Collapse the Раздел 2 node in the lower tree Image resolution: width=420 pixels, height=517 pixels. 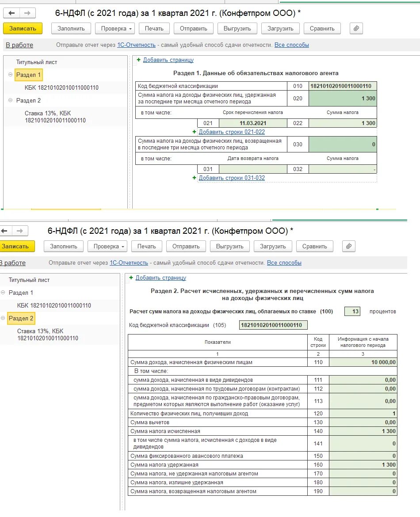click(x=3, y=318)
